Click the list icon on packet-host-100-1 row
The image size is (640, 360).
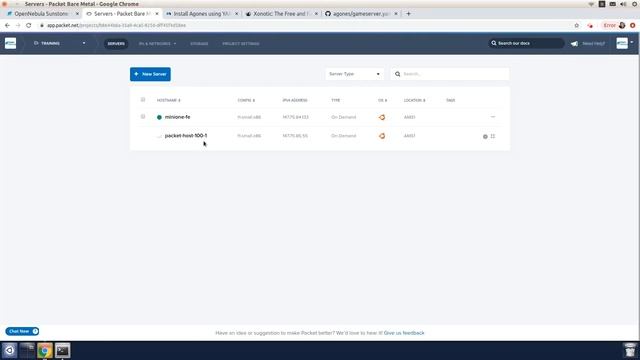coord(493,136)
